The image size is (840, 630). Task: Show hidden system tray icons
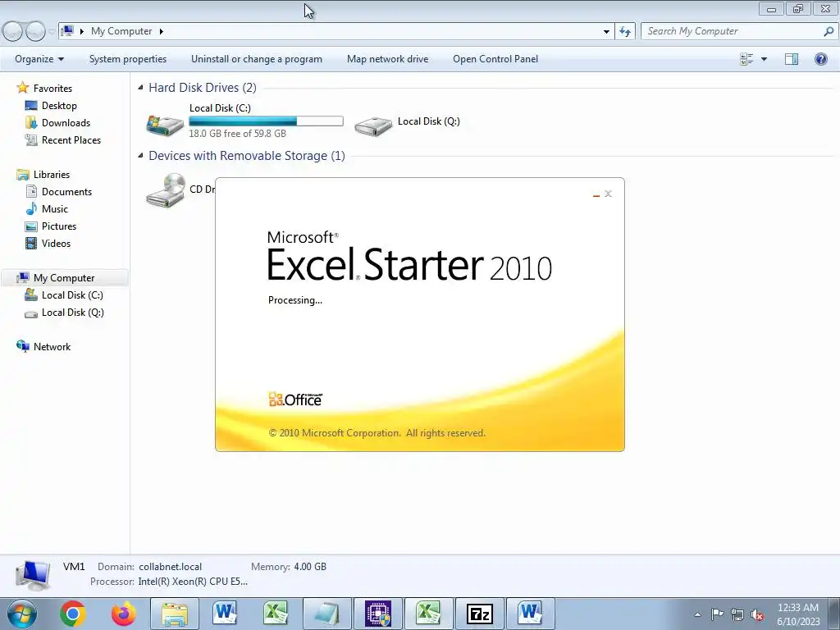point(697,614)
